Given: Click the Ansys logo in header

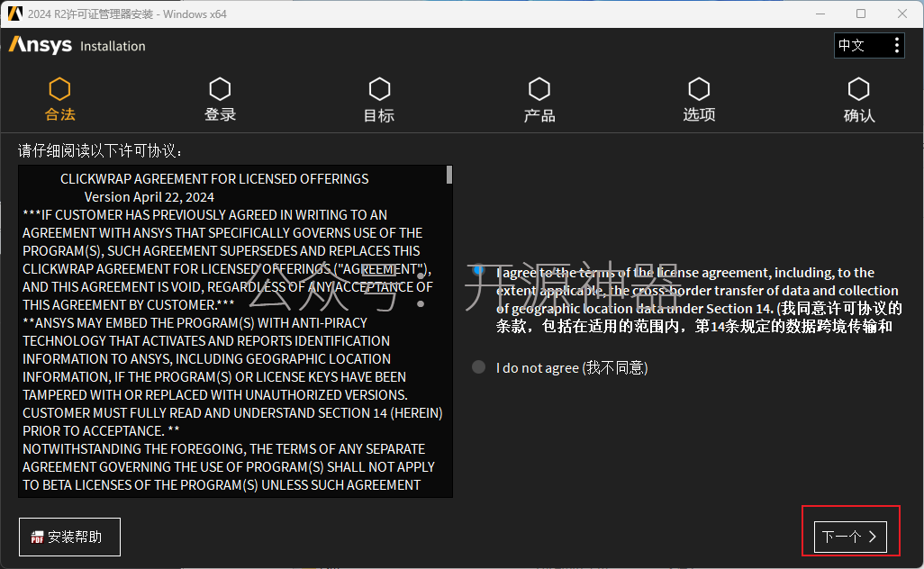Looking at the screenshot, I should tap(40, 45).
